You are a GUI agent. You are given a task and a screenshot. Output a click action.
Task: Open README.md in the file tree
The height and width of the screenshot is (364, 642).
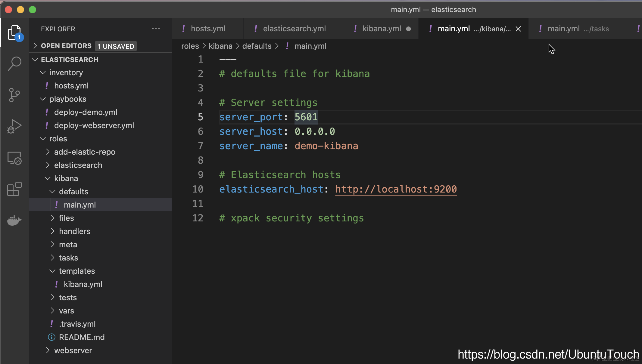click(x=82, y=337)
